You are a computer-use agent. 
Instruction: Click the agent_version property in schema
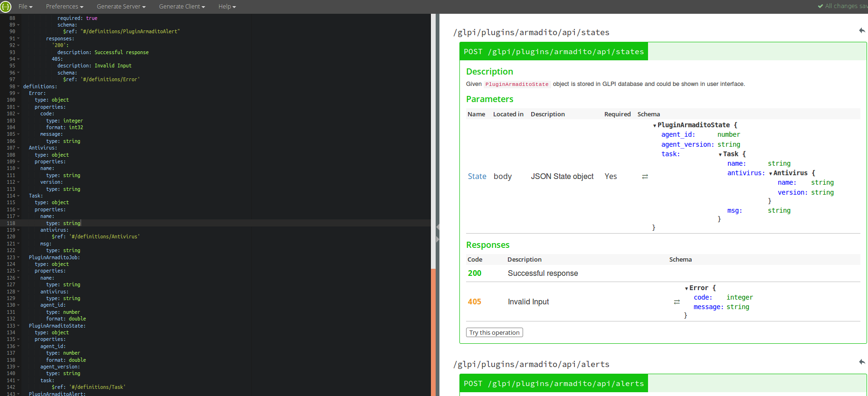click(687, 145)
